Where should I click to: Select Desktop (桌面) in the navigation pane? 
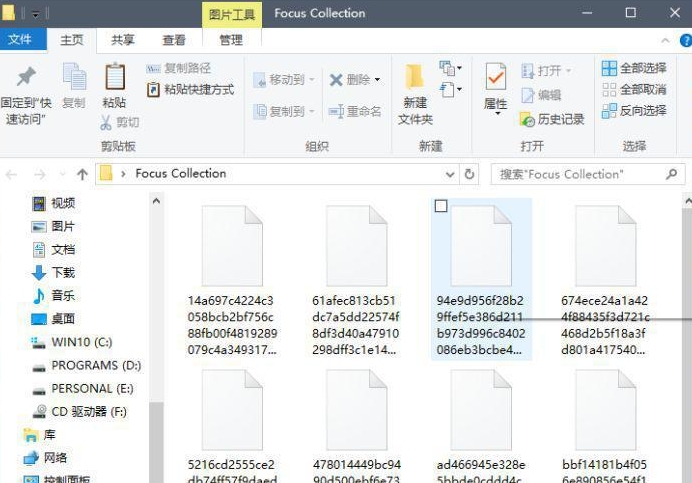53,319
